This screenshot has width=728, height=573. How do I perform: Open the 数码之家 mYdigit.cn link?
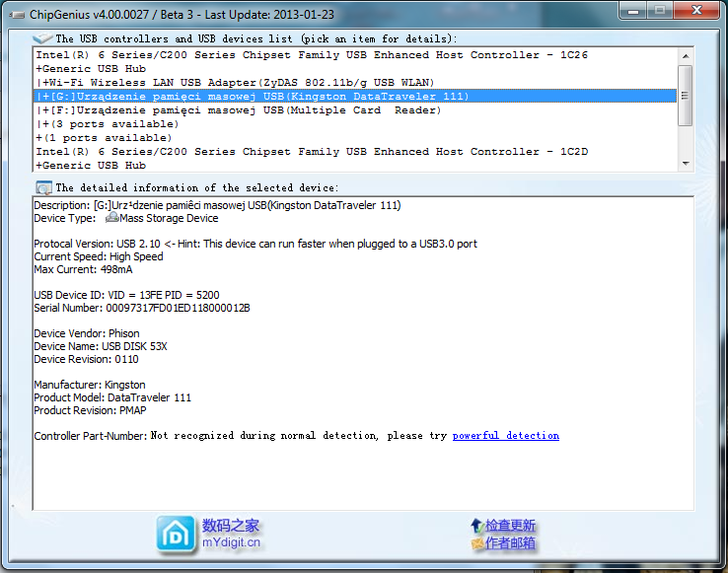(x=231, y=534)
